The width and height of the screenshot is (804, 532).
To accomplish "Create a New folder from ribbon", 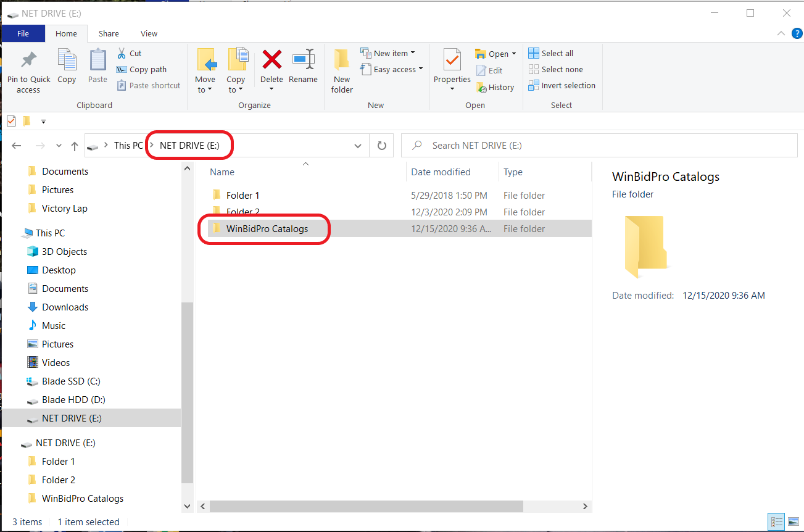I will pyautogui.click(x=341, y=70).
